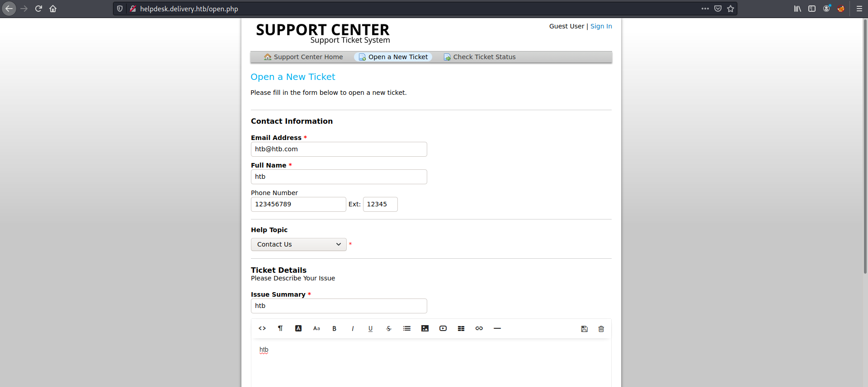
Task: Click the Guest User text
Action: tap(566, 26)
